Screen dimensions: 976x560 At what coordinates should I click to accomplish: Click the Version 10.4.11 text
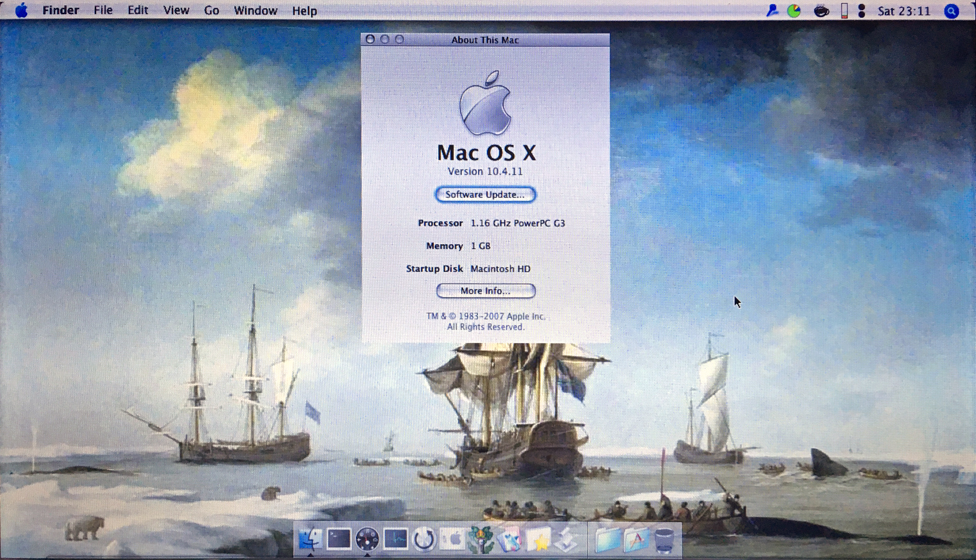(x=485, y=172)
